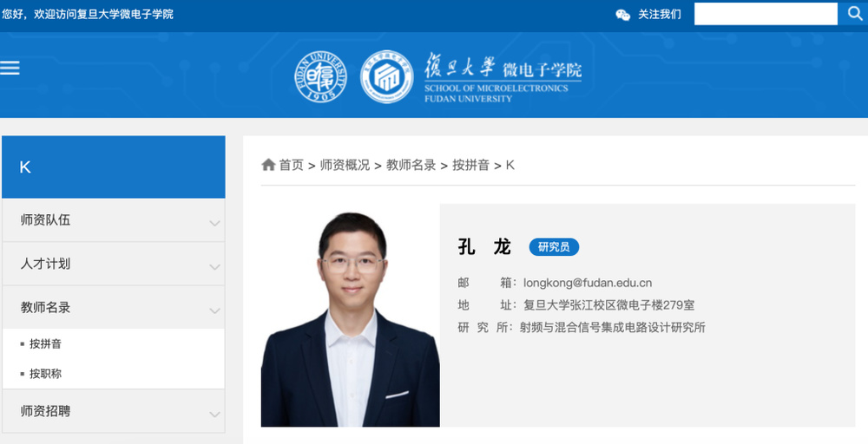The width and height of the screenshot is (868, 444).
Task: Expand the 师资招聘 chevron
Action: (214, 414)
